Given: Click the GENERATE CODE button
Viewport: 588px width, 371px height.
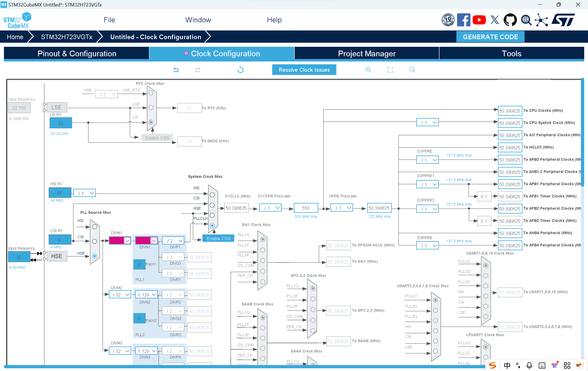Looking at the screenshot, I should tap(490, 37).
